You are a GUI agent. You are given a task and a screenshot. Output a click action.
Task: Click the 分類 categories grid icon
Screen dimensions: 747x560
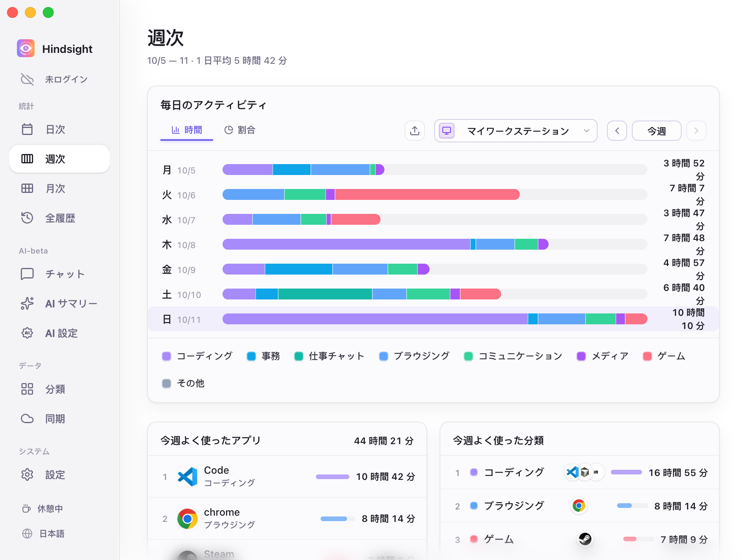pyautogui.click(x=27, y=389)
